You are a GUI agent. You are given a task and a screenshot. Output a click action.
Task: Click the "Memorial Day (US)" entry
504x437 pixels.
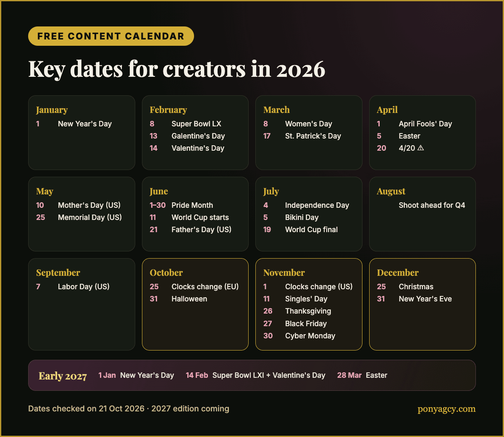(x=90, y=217)
